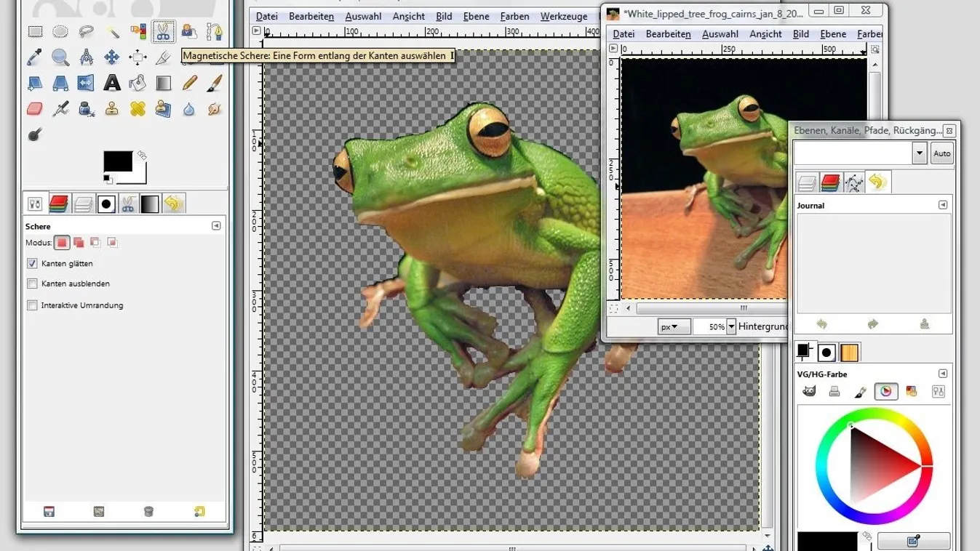Select the Eraser tool
Viewport: 980px width, 551px height.
(35, 109)
